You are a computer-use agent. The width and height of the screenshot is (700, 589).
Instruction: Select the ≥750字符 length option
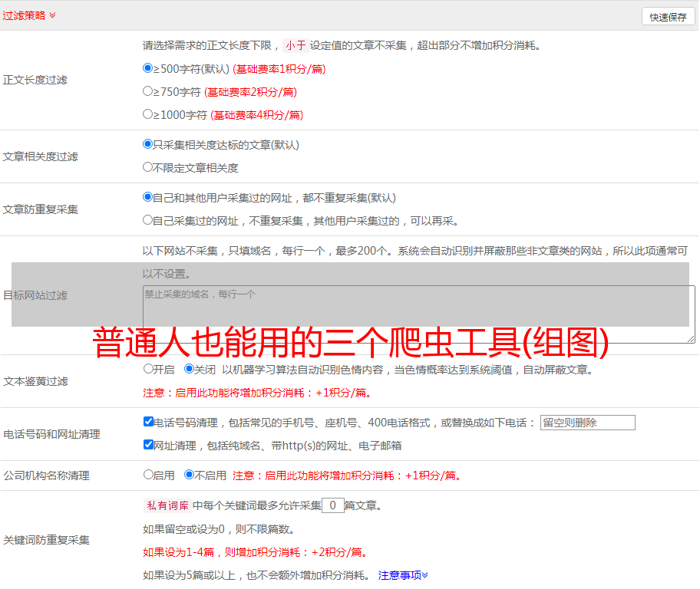click(x=148, y=91)
